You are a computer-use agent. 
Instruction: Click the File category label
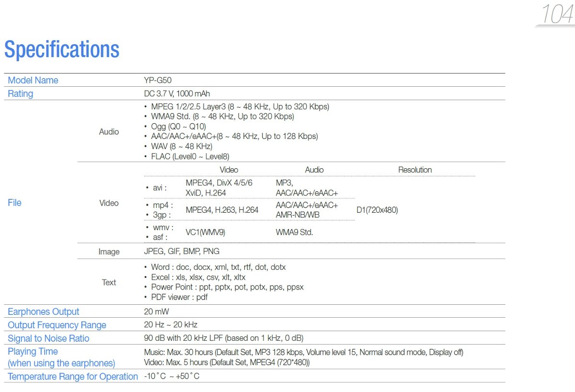click(15, 203)
